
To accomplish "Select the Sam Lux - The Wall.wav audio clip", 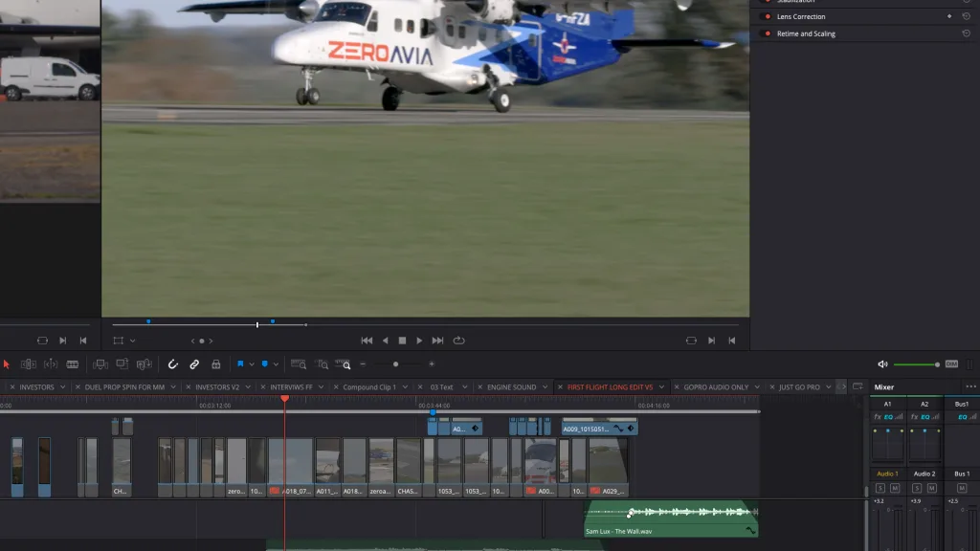I will pos(670,520).
